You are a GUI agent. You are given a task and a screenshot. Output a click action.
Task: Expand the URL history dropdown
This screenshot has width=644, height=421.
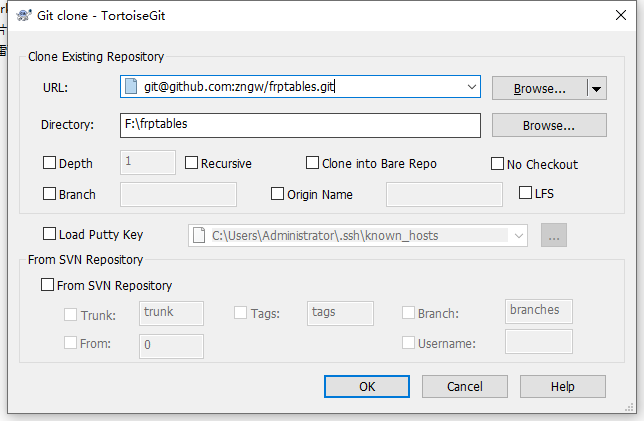click(472, 88)
